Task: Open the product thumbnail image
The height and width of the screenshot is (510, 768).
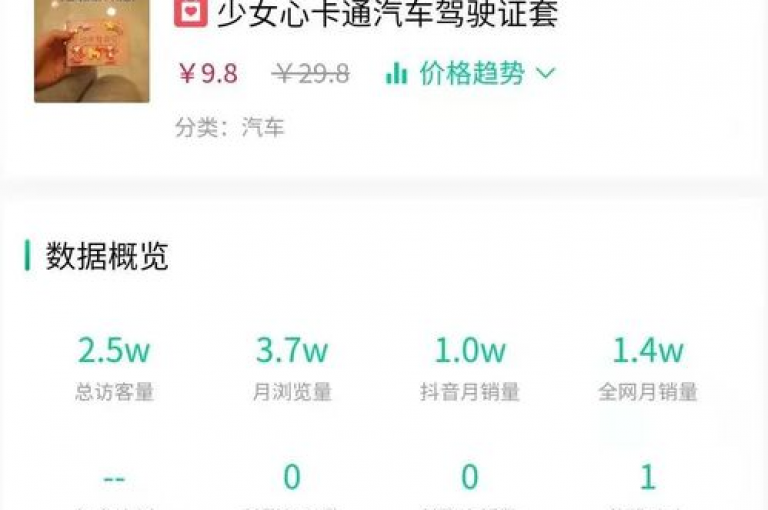Action: click(92, 51)
